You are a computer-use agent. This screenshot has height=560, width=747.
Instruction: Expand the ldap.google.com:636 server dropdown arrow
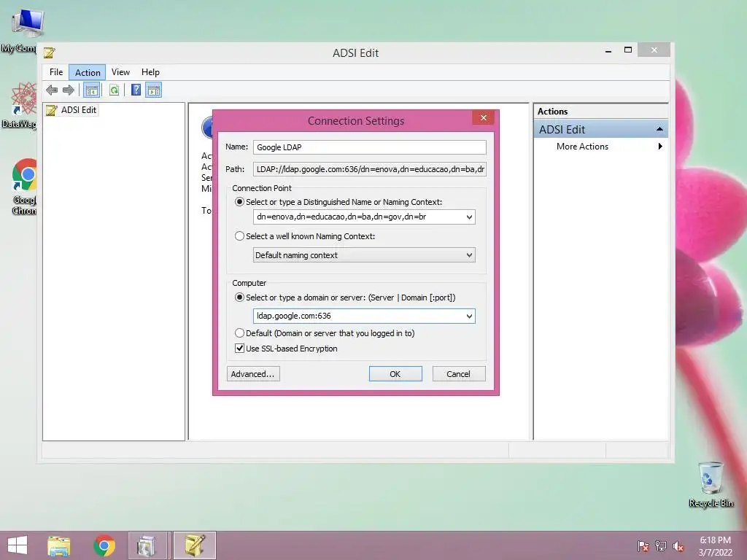point(469,316)
